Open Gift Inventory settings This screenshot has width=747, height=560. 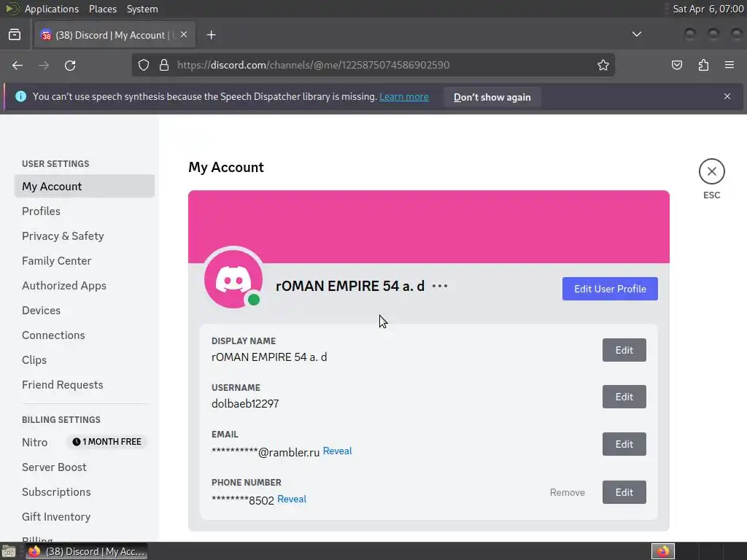point(85,516)
